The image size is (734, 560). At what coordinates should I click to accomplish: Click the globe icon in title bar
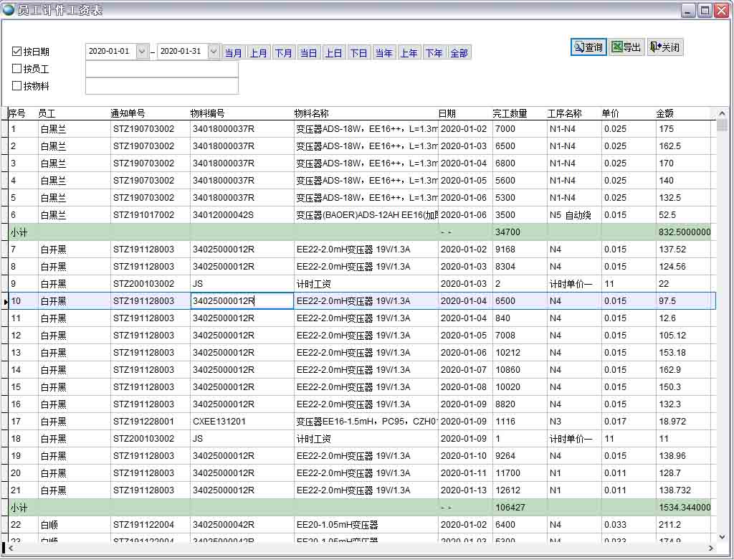[9, 10]
